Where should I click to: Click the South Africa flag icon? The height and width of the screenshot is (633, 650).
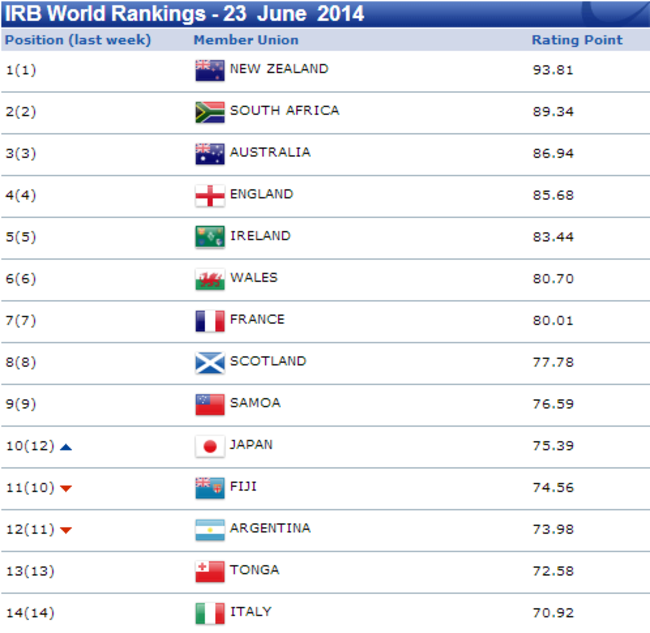click(210, 112)
